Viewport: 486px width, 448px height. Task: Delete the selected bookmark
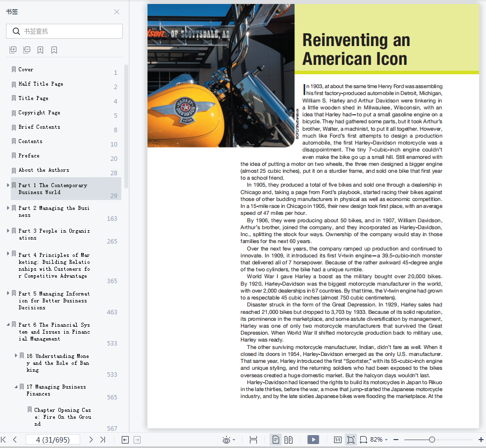click(54, 50)
